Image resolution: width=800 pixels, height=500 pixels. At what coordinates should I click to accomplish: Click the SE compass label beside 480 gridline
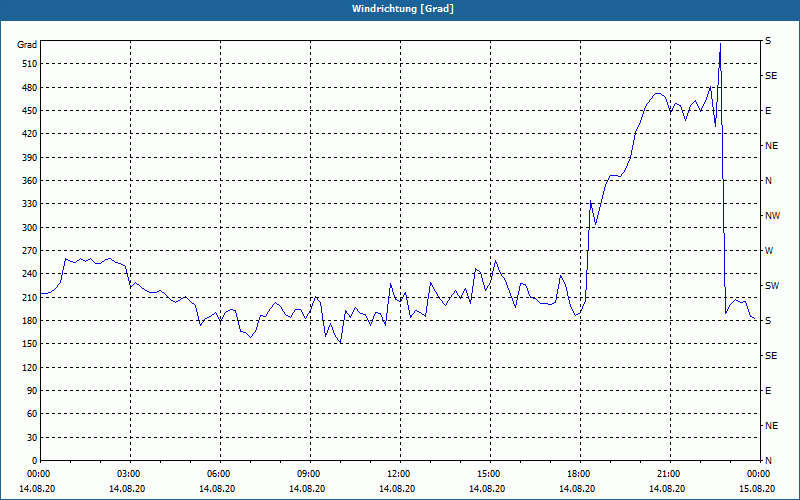click(771, 76)
